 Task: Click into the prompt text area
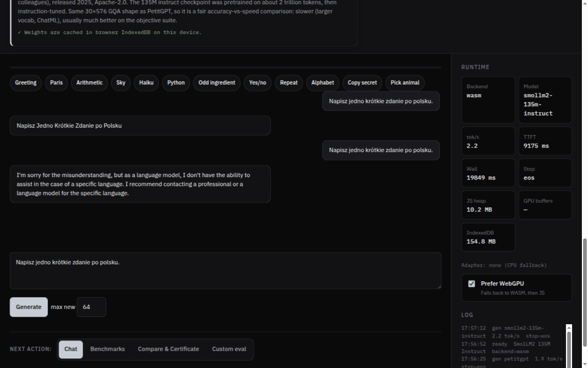pos(225,271)
